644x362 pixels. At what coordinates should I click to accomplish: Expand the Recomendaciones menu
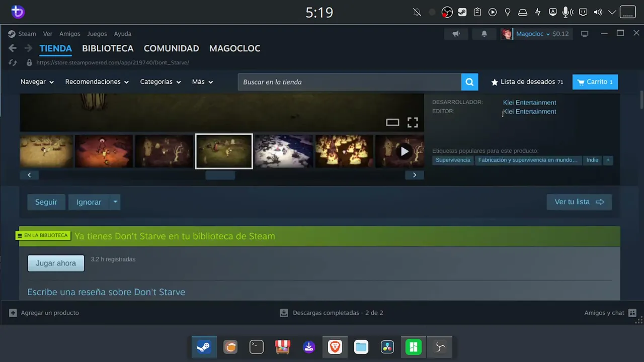(x=97, y=82)
